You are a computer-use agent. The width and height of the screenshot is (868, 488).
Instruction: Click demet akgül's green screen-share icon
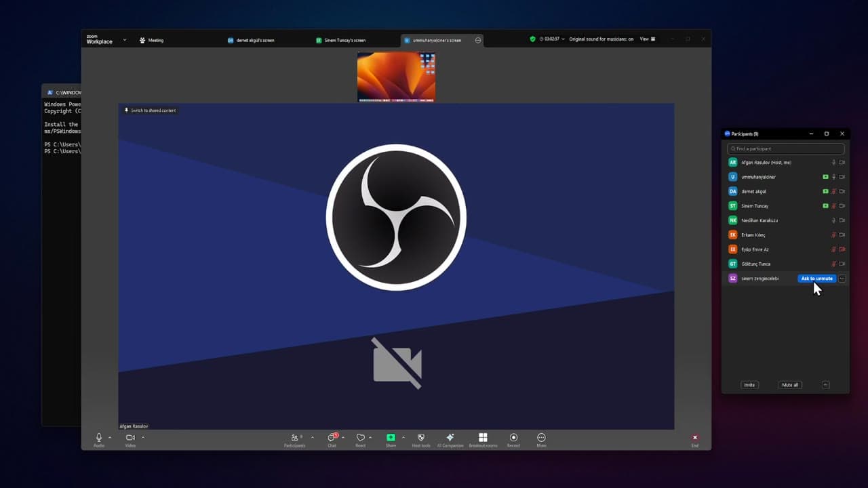[x=825, y=192]
